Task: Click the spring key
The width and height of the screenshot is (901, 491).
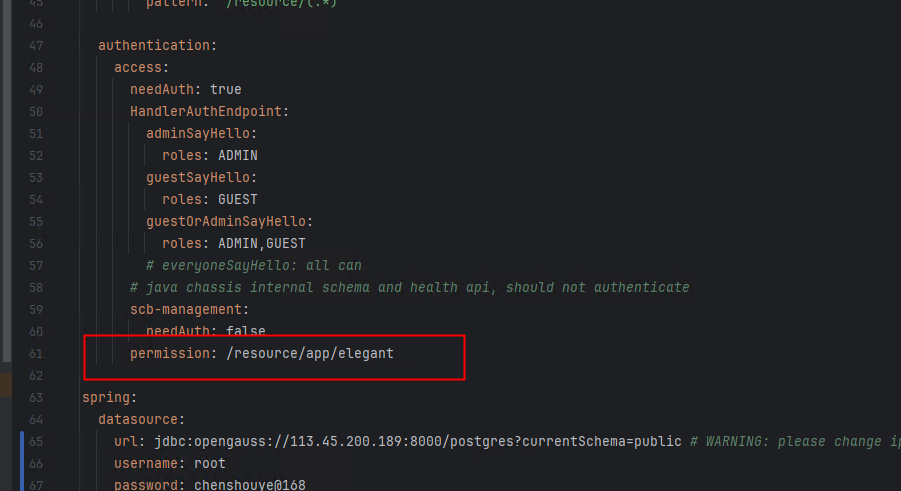Action: click(107, 398)
